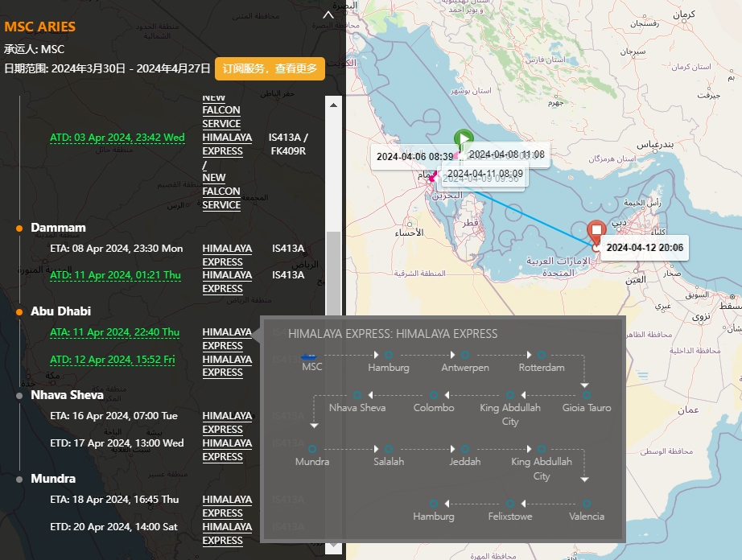Click the ETA 18 Apr 2024, 16:45 Thu text

coord(114,500)
